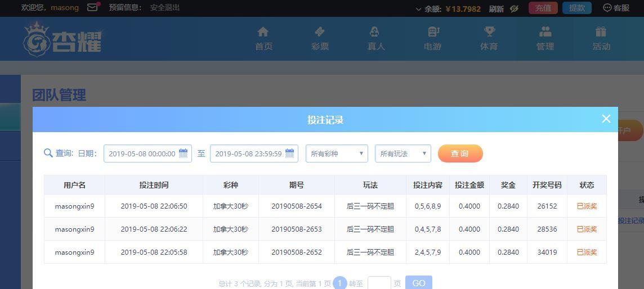Open end date calendar picker icon
Image resolution: width=644 pixels, height=289 pixels.
pyautogui.click(x=290, y=153)
